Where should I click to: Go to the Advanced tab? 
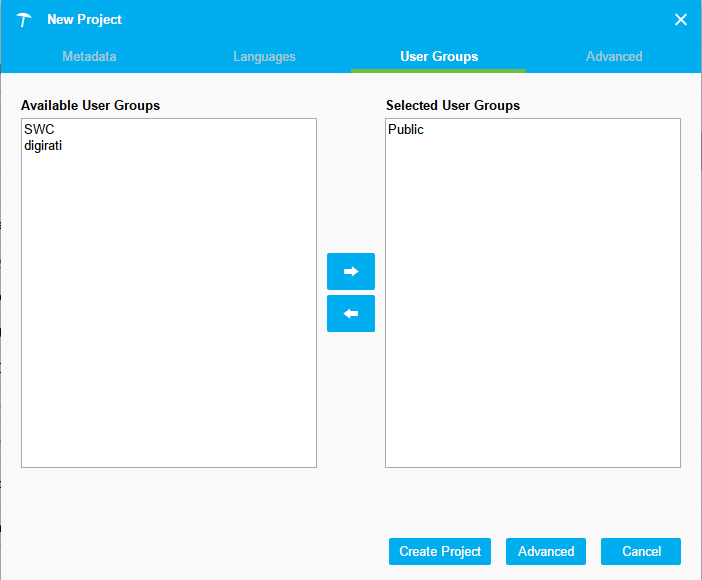614,56
